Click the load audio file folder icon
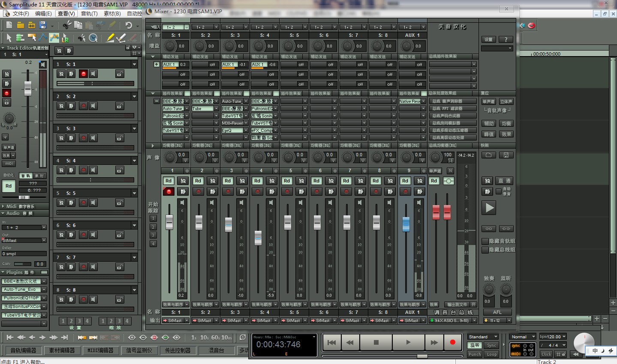Viewport: 617px width, 364px height. tap(32, 25)
